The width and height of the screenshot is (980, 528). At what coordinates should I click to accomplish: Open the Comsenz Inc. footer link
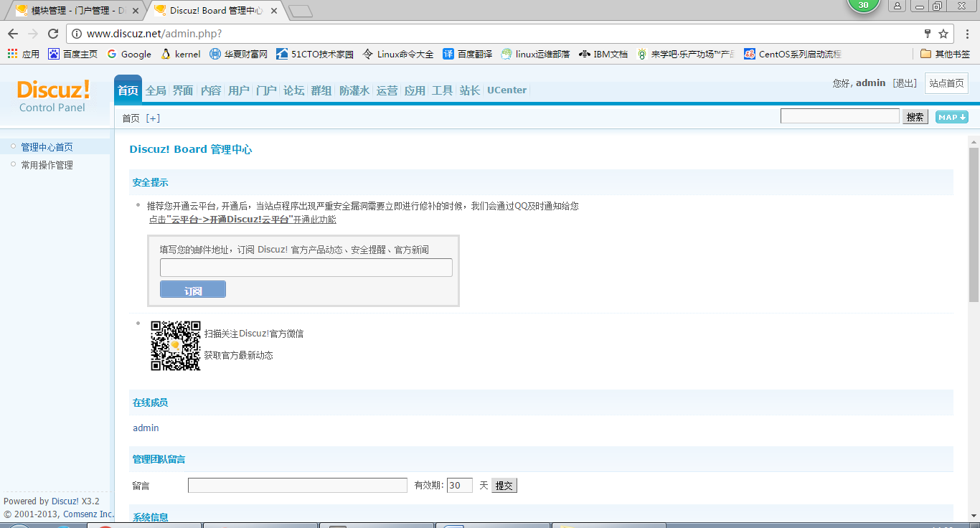tap(88, 514)
